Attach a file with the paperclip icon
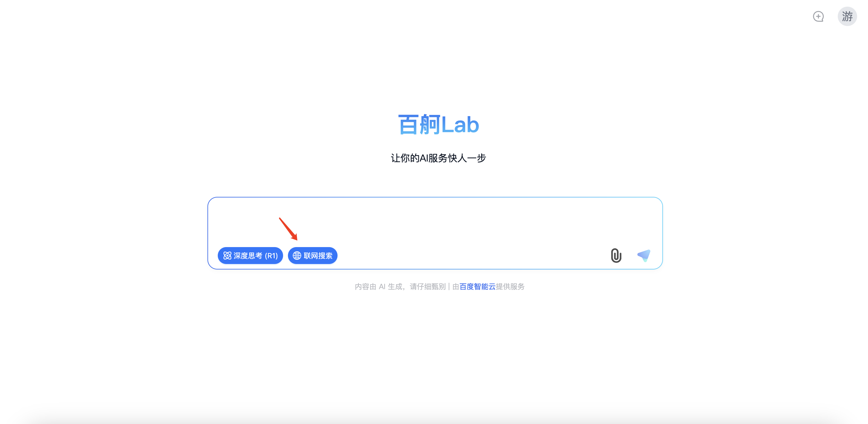This screenshot has height=424, width=868. 616,256
